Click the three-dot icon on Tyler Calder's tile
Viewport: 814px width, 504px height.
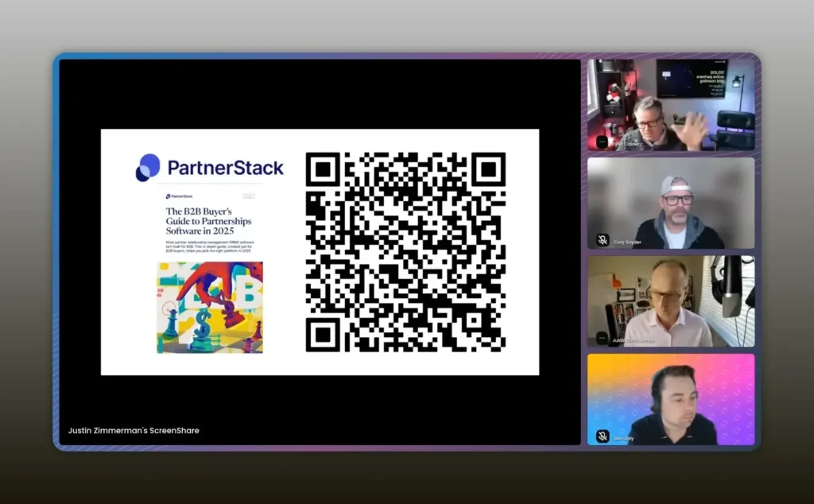click(x=602, y=142)
